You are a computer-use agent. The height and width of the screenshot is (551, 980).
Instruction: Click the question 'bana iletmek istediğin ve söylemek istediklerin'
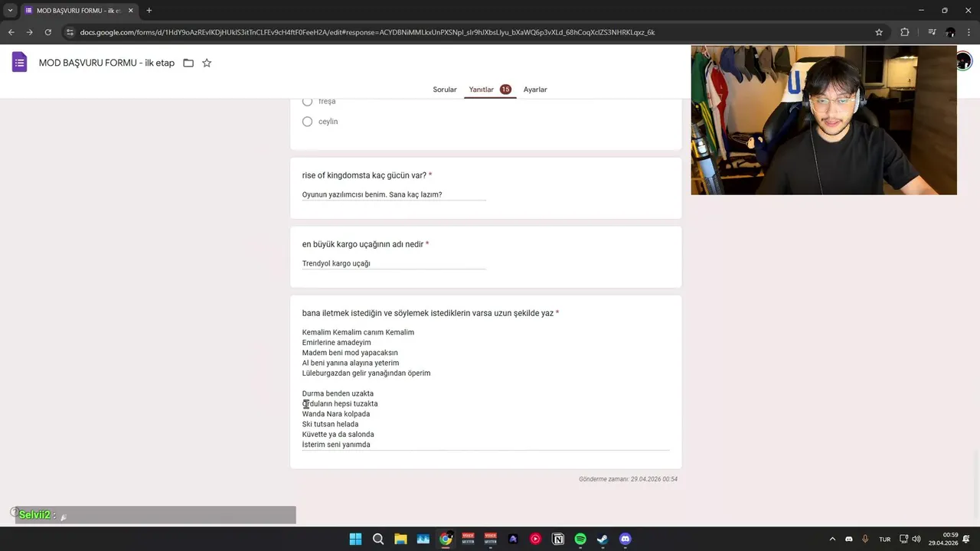(427, 313)
